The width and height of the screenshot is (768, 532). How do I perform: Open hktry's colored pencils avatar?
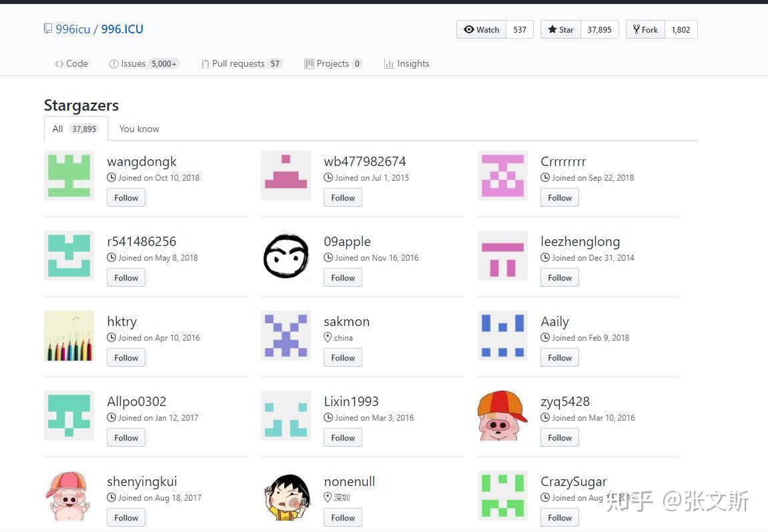(x=69, y=336)
